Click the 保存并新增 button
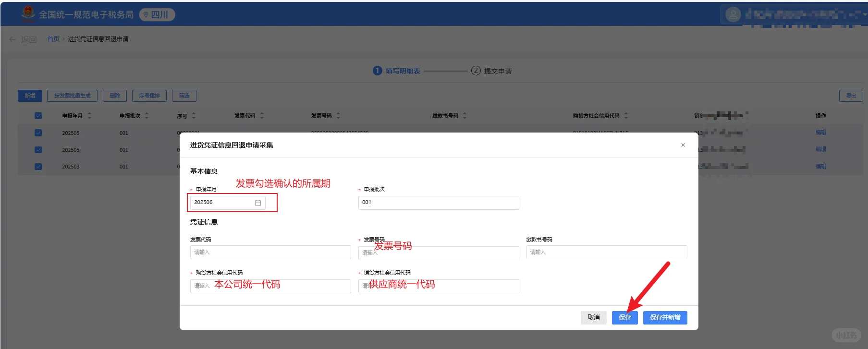 point(665,317)
